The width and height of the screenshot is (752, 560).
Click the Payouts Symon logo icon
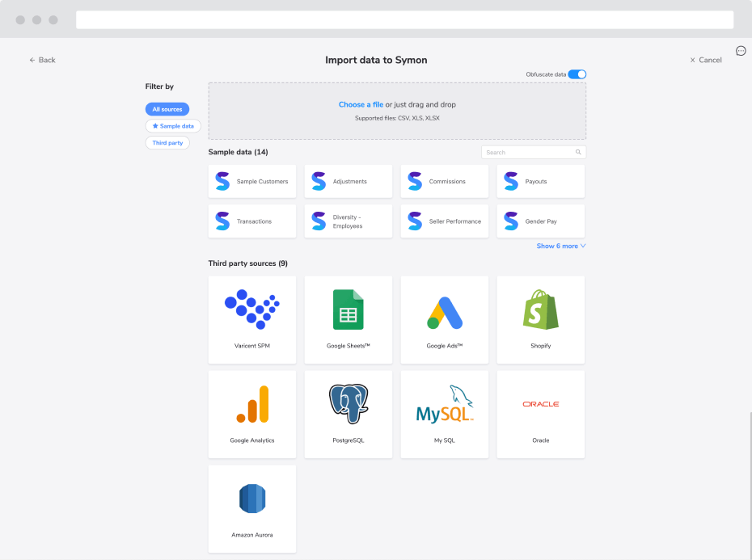pos(511,181)
